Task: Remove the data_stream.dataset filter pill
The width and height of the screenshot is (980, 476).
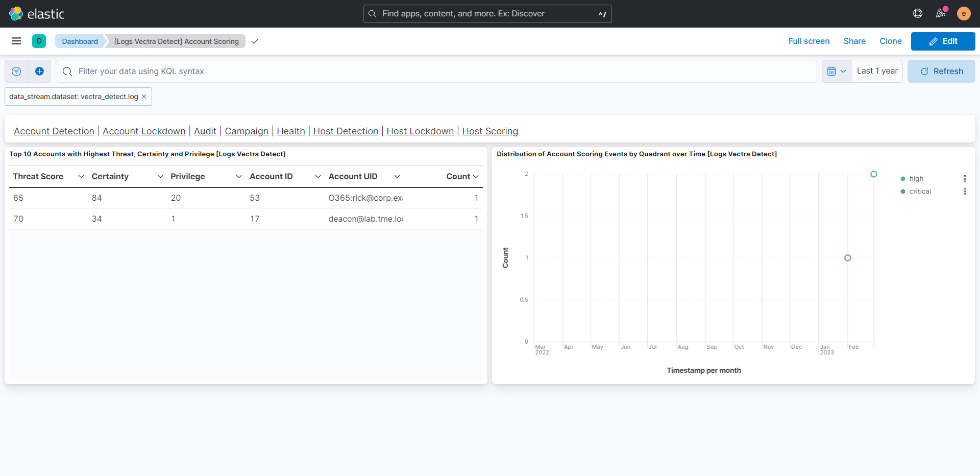Action: (144, 97)
